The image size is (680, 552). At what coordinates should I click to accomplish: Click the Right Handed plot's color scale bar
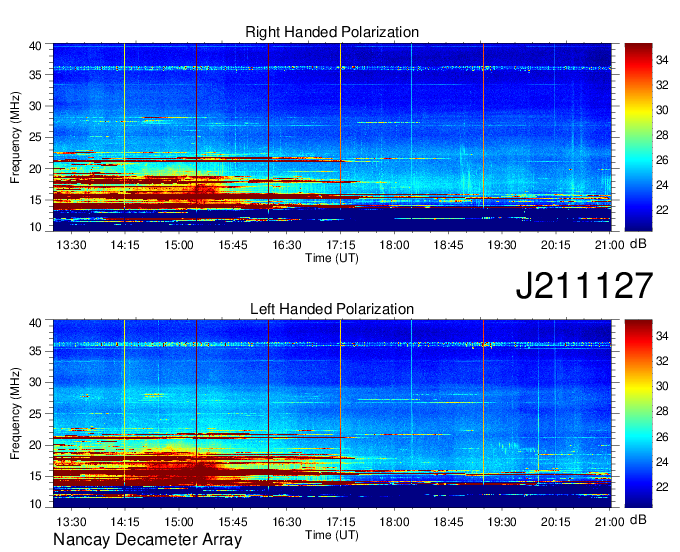point(638,137)
